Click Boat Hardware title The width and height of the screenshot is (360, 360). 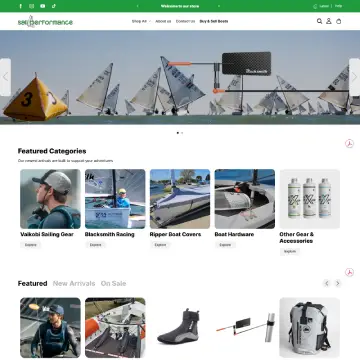pyautogui.click(x=234, y=234)
